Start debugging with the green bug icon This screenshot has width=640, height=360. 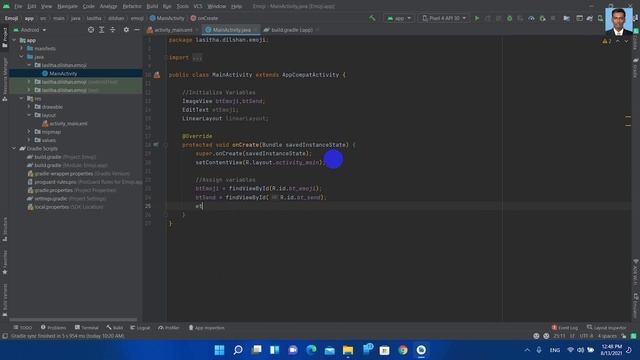[x=509, y=18]
